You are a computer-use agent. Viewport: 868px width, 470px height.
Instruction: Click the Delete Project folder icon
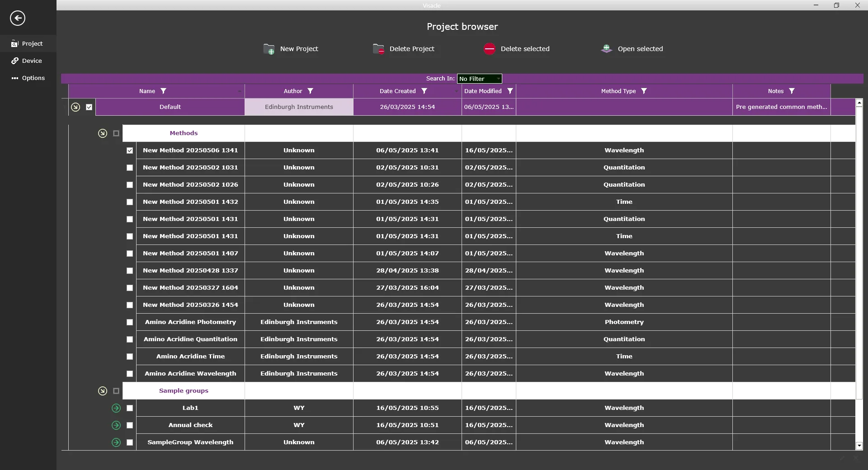[378, 49]
